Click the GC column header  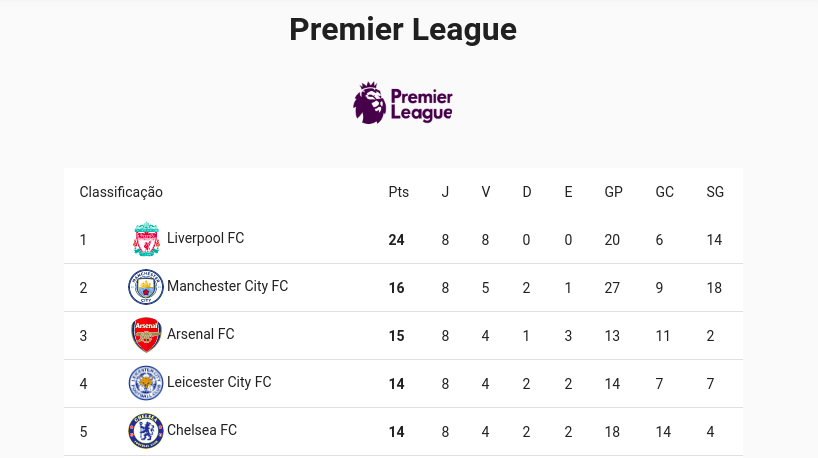tap(665, 192)
